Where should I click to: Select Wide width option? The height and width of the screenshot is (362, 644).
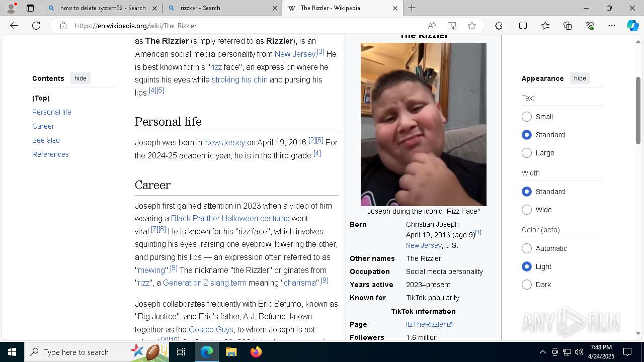coord(527,210)
